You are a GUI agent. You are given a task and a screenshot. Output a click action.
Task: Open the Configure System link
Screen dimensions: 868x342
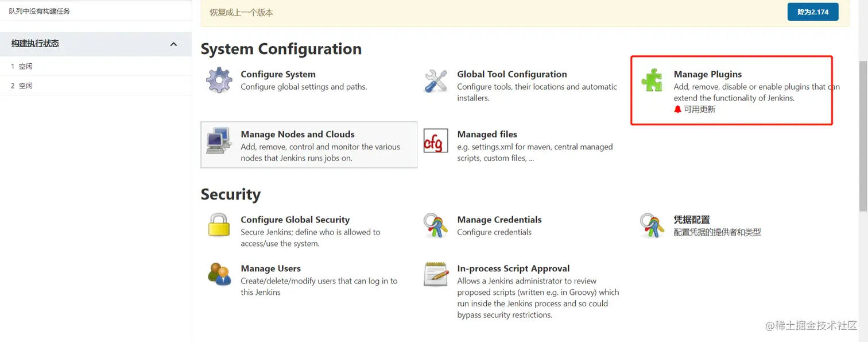pos(278,74)
